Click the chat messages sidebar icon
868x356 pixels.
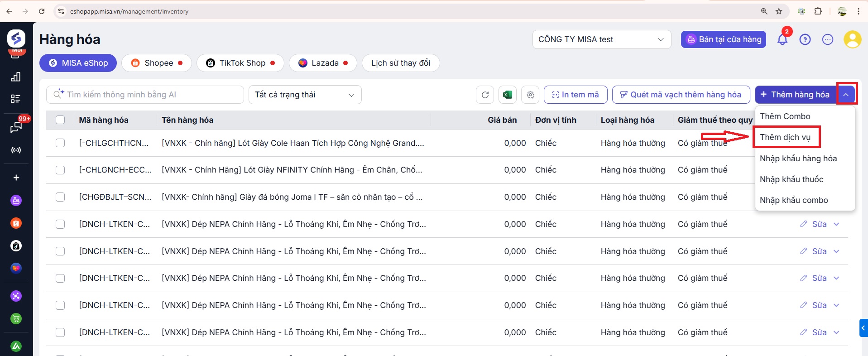coord(16,127)
